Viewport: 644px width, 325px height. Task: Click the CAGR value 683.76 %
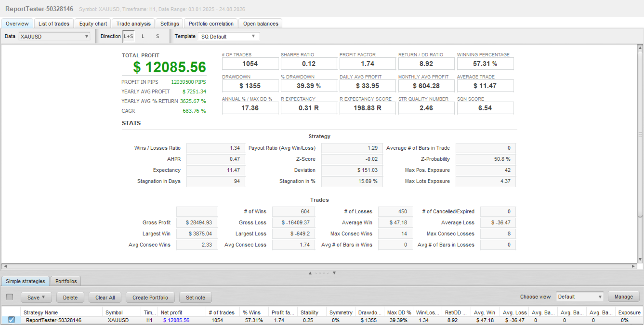pyautogui.click(x=193, y=111)
